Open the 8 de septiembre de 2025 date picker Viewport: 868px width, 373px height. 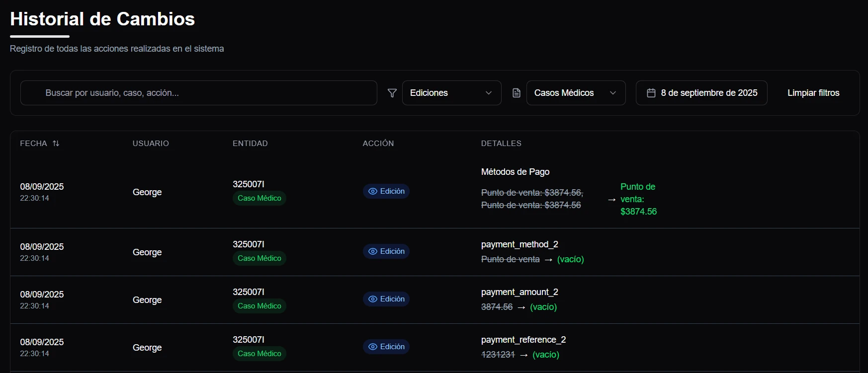[x=701, y=93]
